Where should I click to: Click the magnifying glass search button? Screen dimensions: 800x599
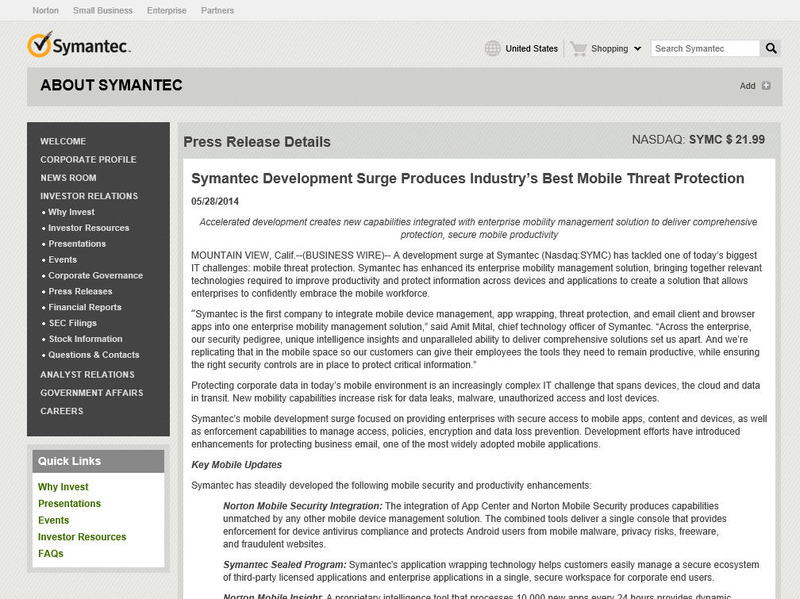coord(771,48)
